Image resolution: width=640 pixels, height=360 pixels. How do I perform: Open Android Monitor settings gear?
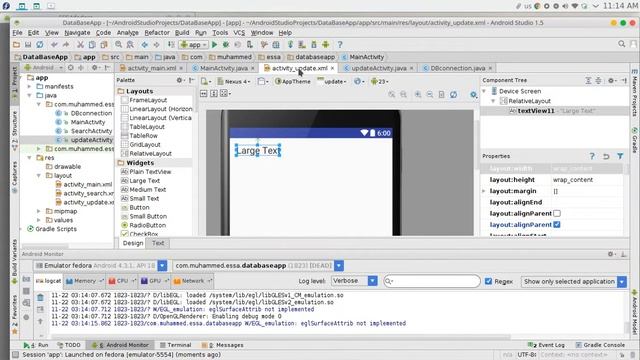click(611, 254)
